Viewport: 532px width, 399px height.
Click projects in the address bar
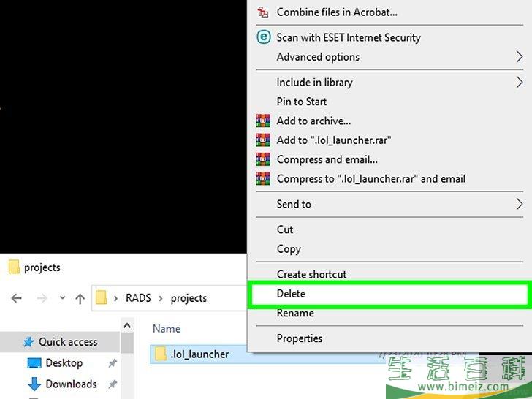click(189, 298)
